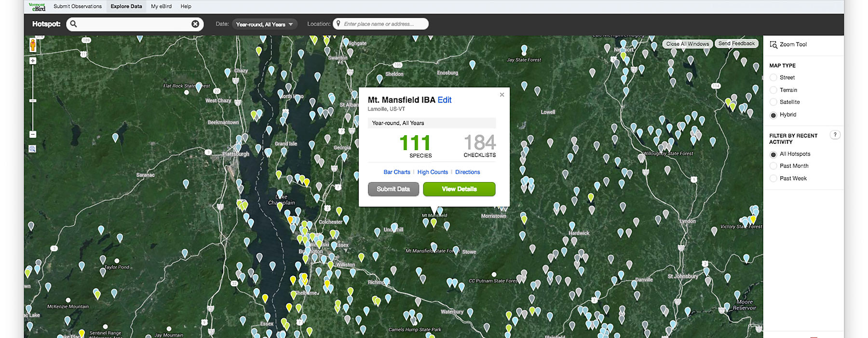Switch the map type to Terrain
Image resolution: width=868 pixels, height=338 pixels.
pos(773,90)
